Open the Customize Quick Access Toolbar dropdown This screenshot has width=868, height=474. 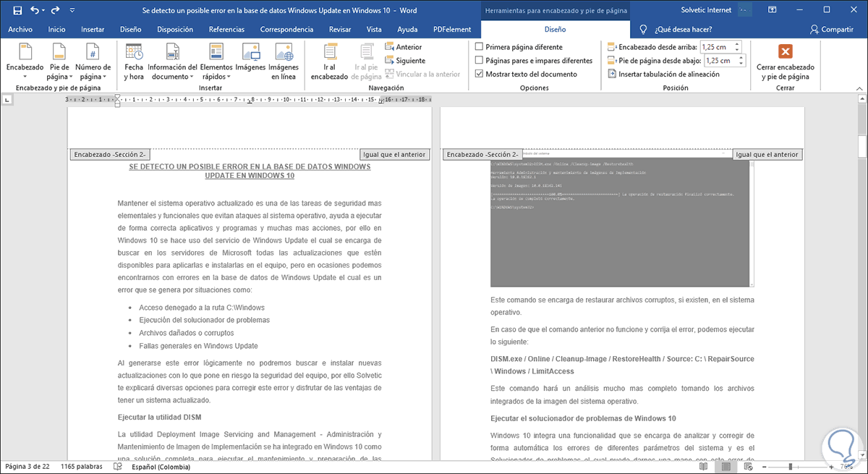72,12
